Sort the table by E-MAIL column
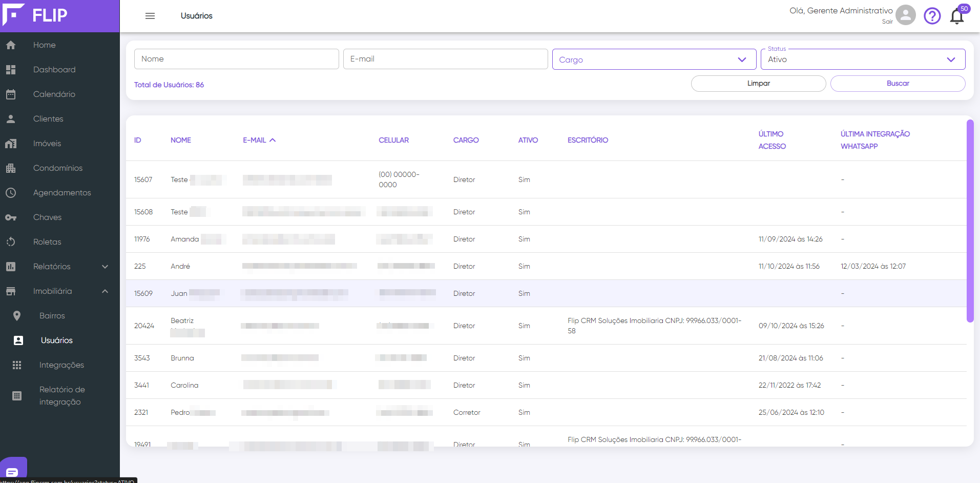Image resolution: width=980 pixels, height=483 pixels. [259, 140]
